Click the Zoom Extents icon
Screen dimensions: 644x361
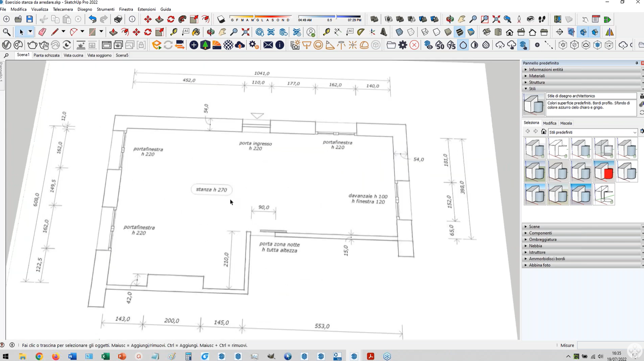click(x=245, y=32)
